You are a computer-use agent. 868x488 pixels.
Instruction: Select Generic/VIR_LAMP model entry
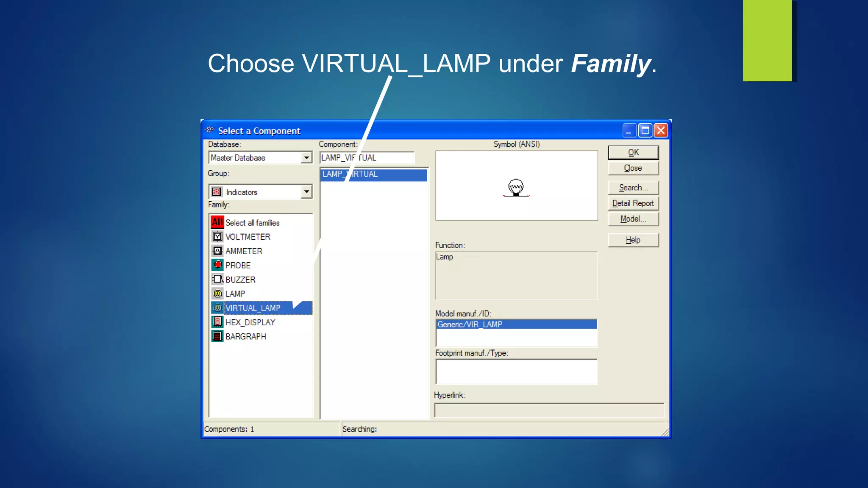point(516,324)
